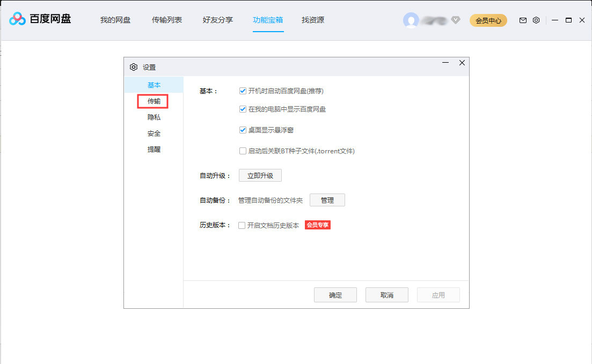Switch to the 传输 settings section
This screenshot has width=592, height=364.
tap(153, 101)
